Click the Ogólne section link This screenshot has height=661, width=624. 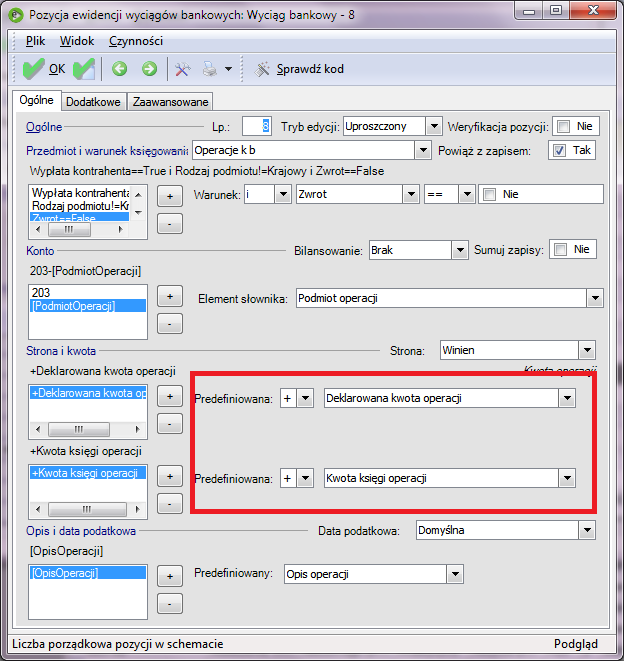pos(44,127)
